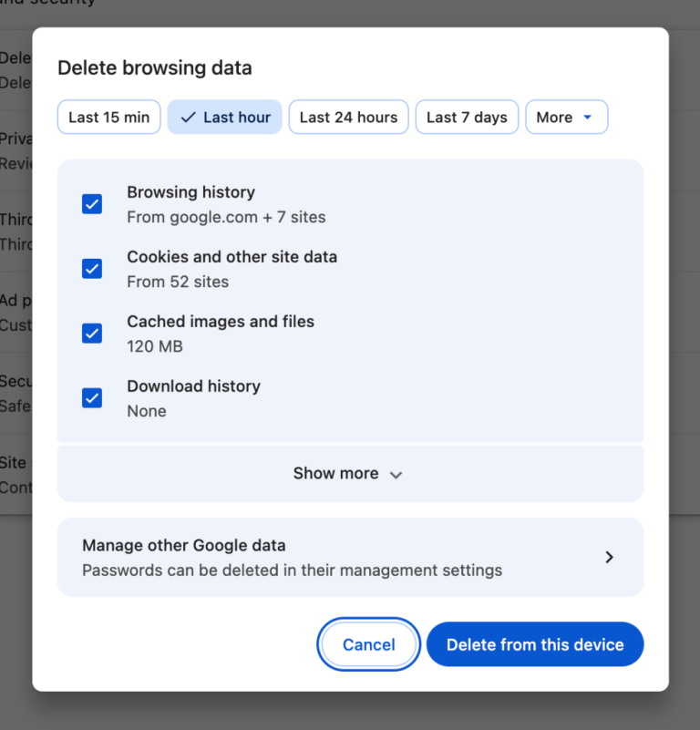Uncheck the Browsing history checkbox
The width and height of the screenshot is (700, 730).
click(92, 204)
